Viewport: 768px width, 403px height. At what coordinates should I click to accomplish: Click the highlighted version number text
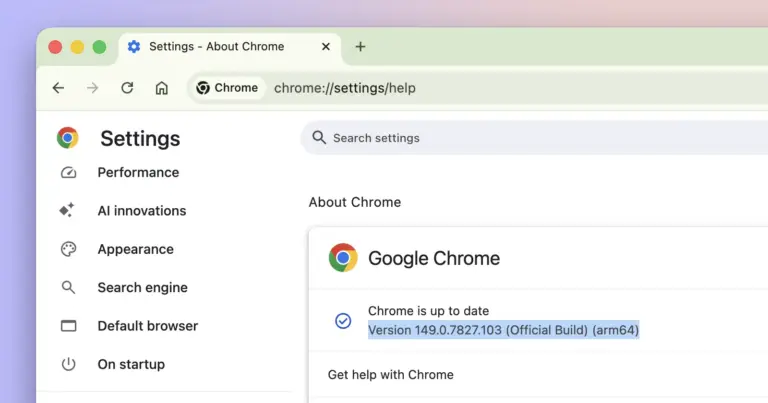pos(504,330)
